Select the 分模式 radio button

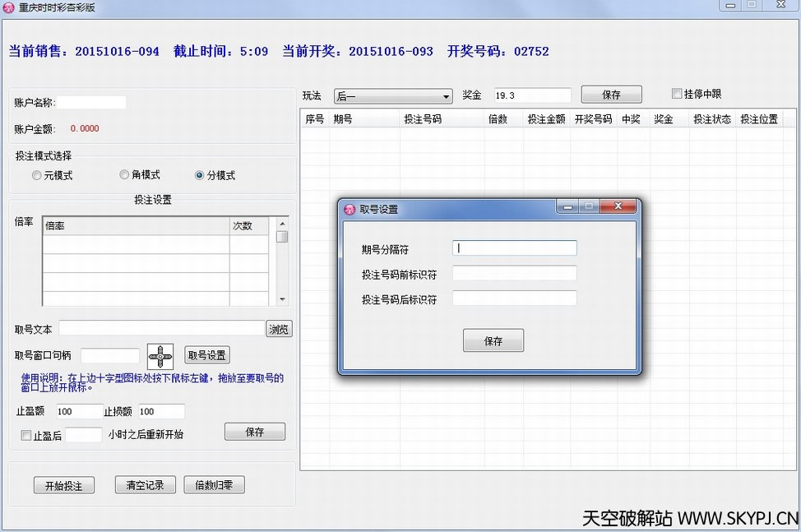pos(200,175)
